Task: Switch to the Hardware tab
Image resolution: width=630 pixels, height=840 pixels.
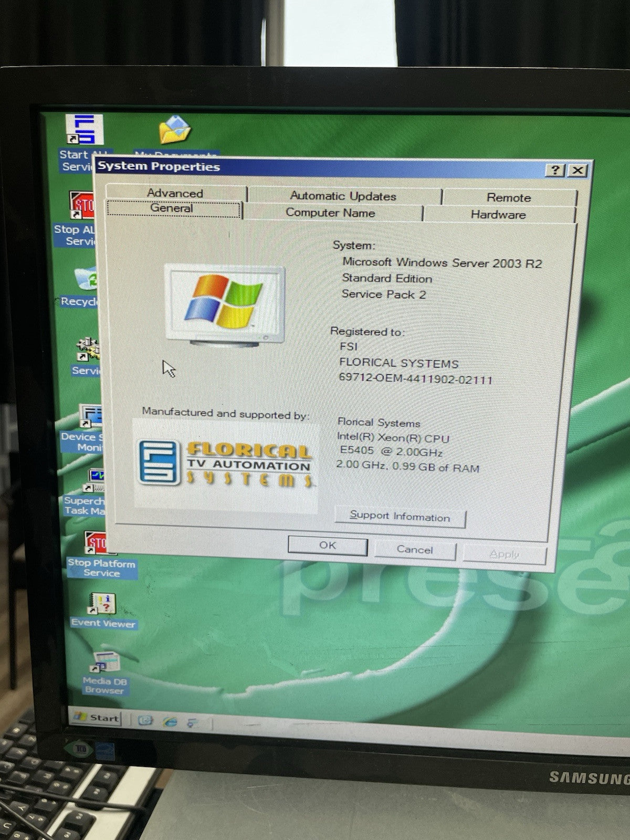Action: coord(498,214)
